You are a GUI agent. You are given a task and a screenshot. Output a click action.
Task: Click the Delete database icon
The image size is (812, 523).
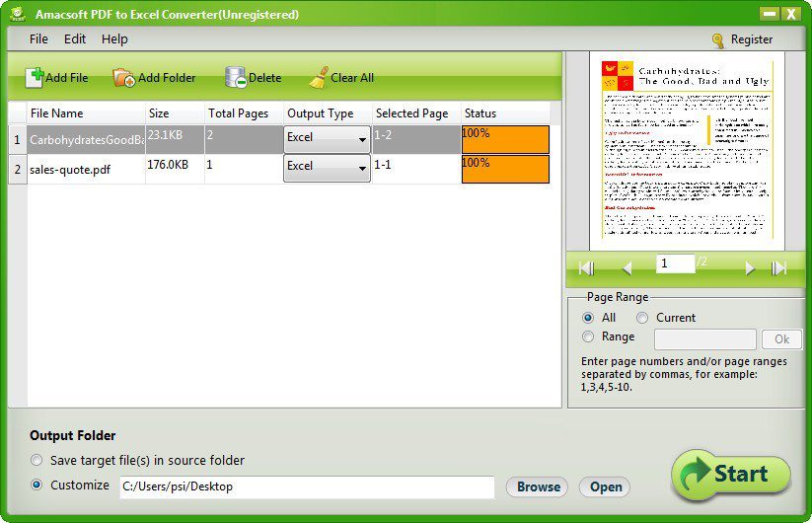click(236, 77)
